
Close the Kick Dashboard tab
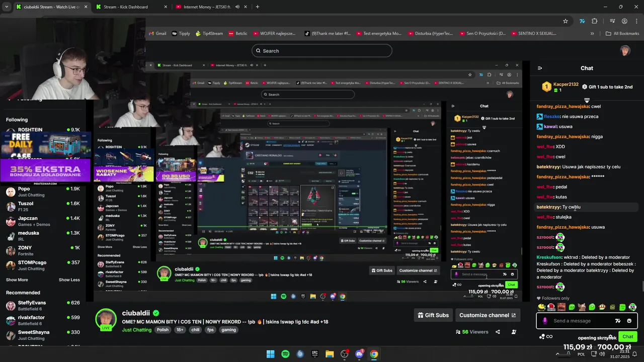click(166, 7)
